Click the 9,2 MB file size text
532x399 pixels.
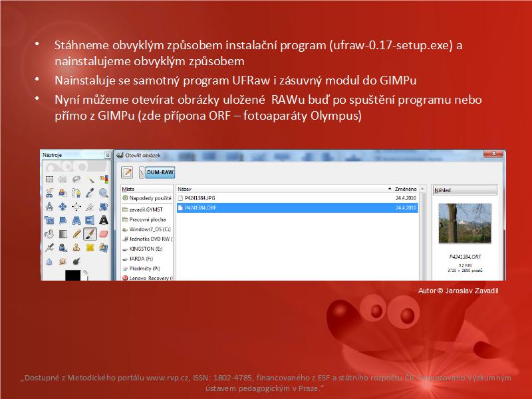[465, 265]
